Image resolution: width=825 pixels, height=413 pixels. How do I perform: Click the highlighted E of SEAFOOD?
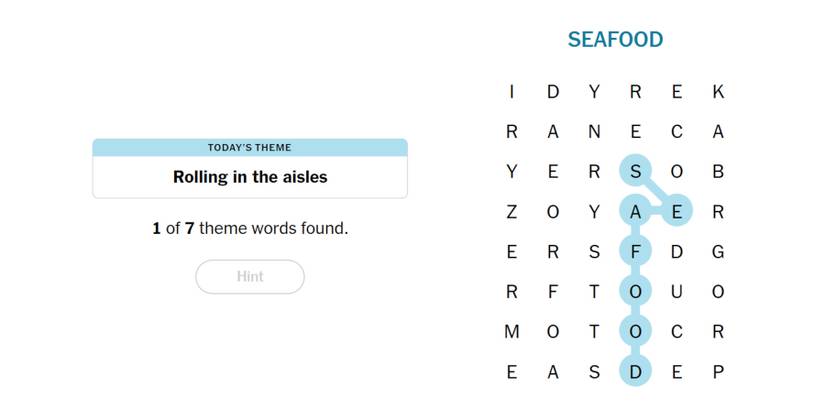pos(676,212)
